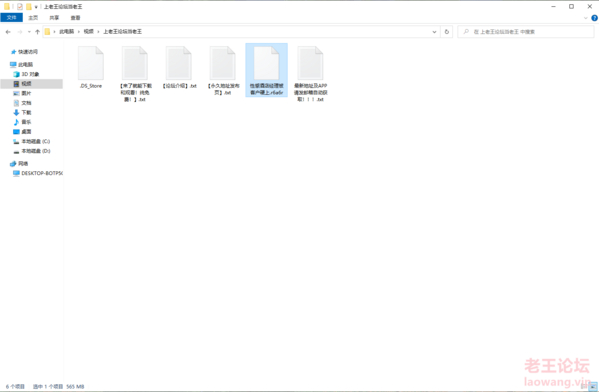Image resolution: width=599 pixels, height=392 pixels.
Task: Click the back navigation arrow
Action: coord(8,32)
